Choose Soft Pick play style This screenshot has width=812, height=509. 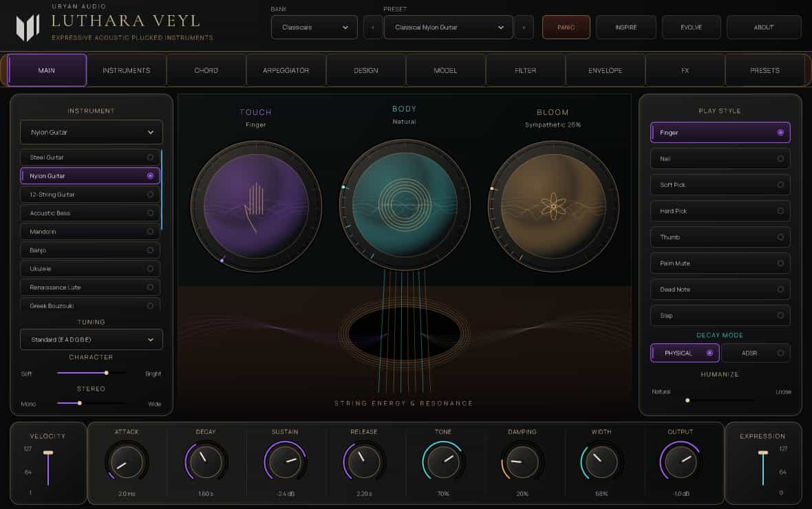click(720, 185)
